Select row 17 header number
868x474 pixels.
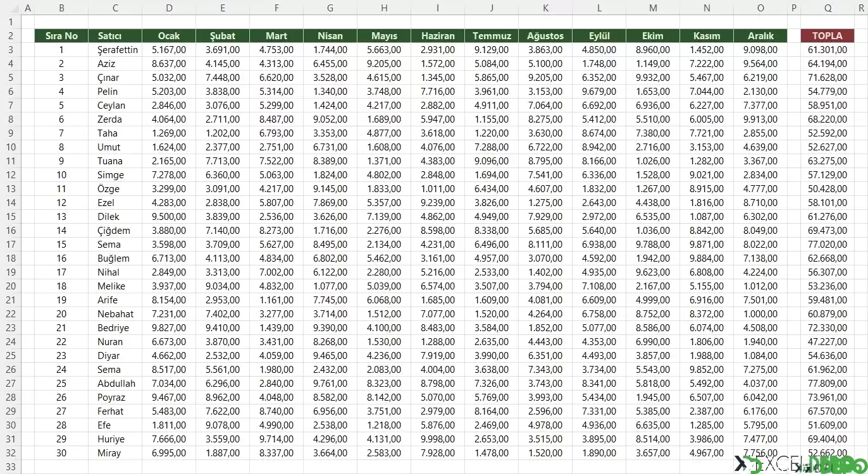(10, 245)
